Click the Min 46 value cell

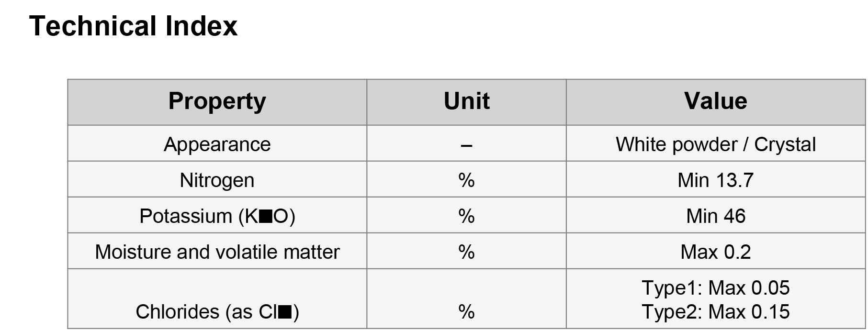coord(715,216)
